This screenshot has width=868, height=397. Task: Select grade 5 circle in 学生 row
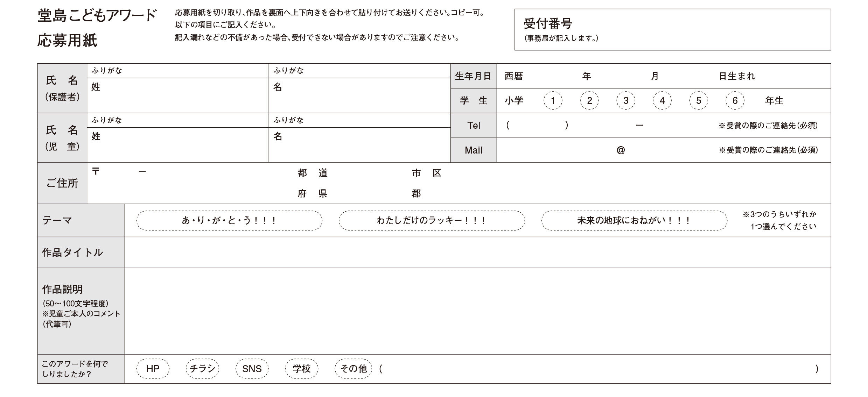(699, 100)
